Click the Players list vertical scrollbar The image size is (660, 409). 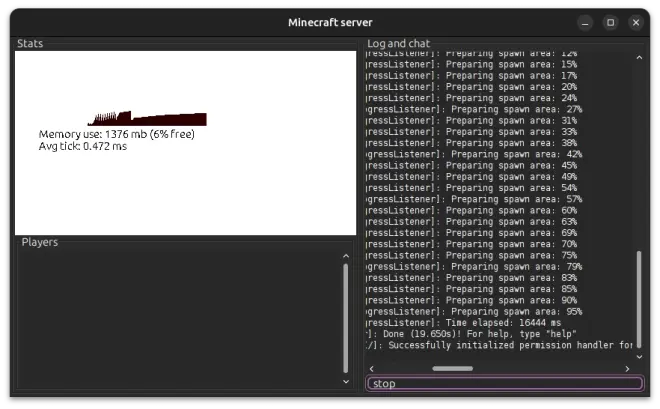pos(346,319)
